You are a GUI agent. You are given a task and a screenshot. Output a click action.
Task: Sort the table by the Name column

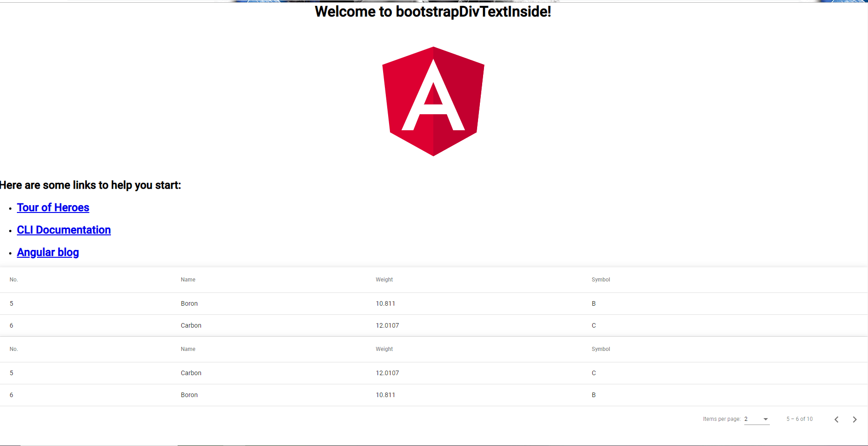(188, 279)
